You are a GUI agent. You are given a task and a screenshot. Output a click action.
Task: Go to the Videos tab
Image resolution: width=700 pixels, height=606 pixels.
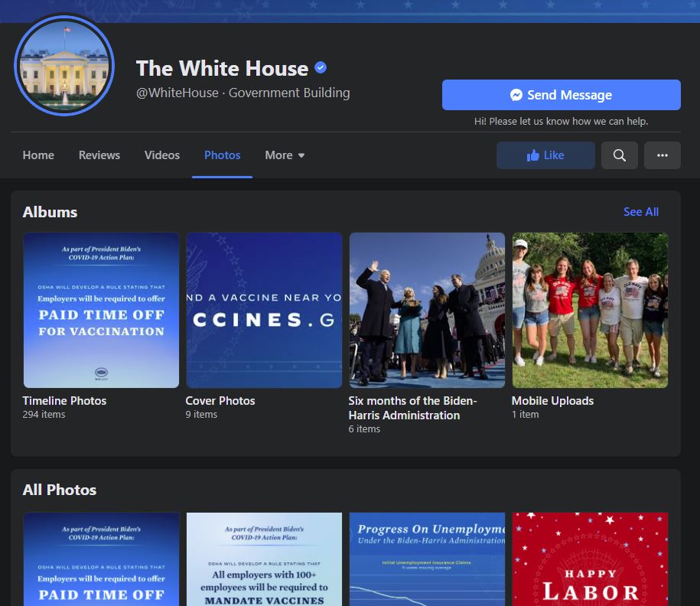click(162, 155)
